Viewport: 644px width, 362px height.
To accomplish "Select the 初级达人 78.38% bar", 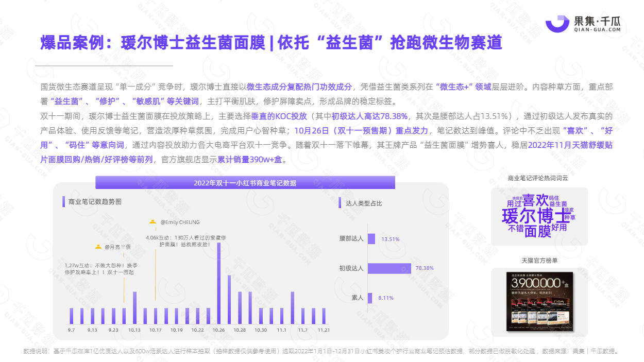I will (389, 268).
